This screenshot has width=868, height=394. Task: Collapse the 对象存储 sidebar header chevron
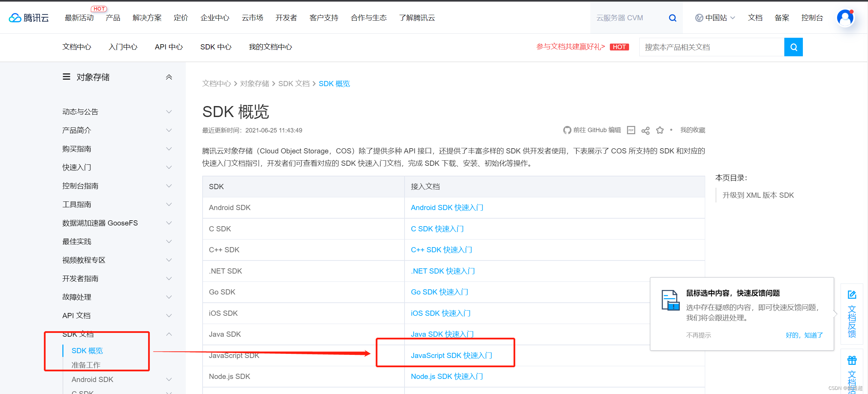click(x=169, y=77)
